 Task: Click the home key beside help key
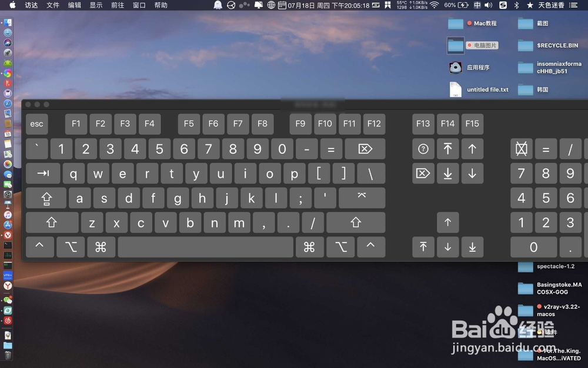[x=447, y=149]
